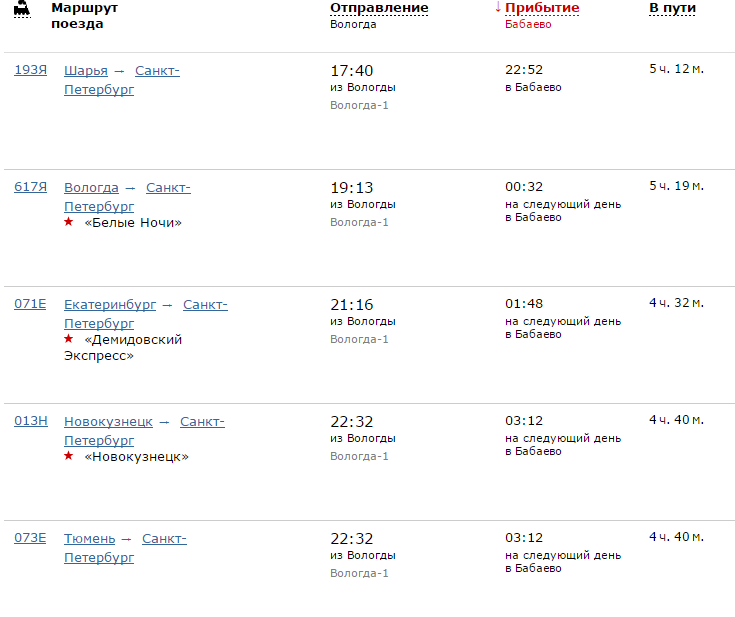Open the Шарья station link

pos(86,71)
